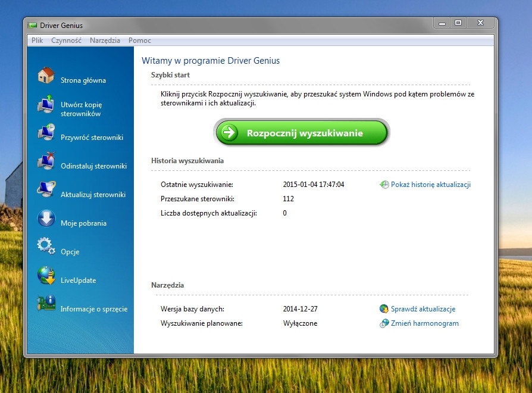This screenshot has height=393, width=532.
Task: Click the Sprawdź aktualizacje globe icon
Action: tap(384, 309)
